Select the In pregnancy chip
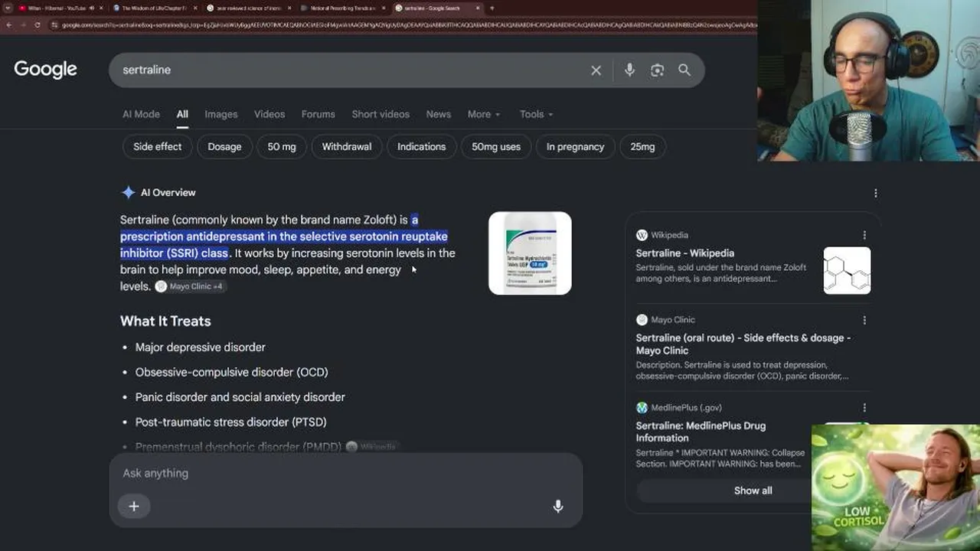The width and height of the screenshot is (980, 551). click(575, 147)
